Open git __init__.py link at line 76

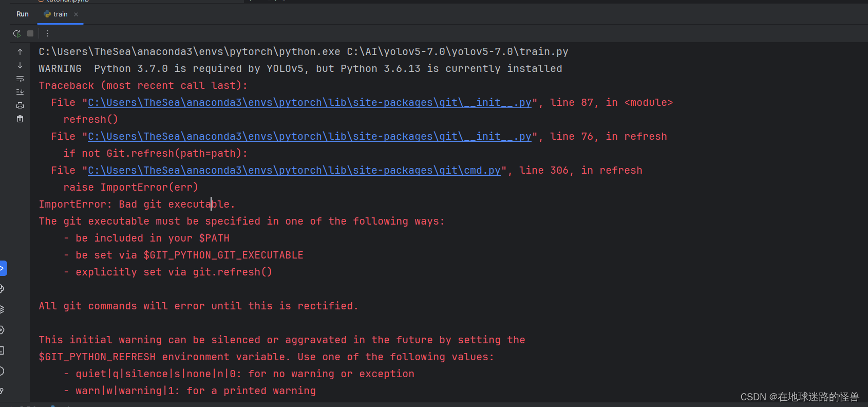pos(310,137)
